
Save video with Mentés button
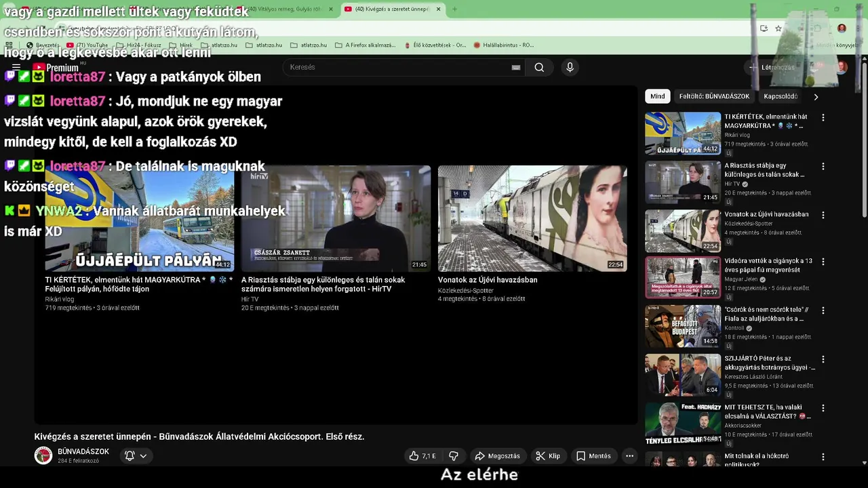(593, 456)
